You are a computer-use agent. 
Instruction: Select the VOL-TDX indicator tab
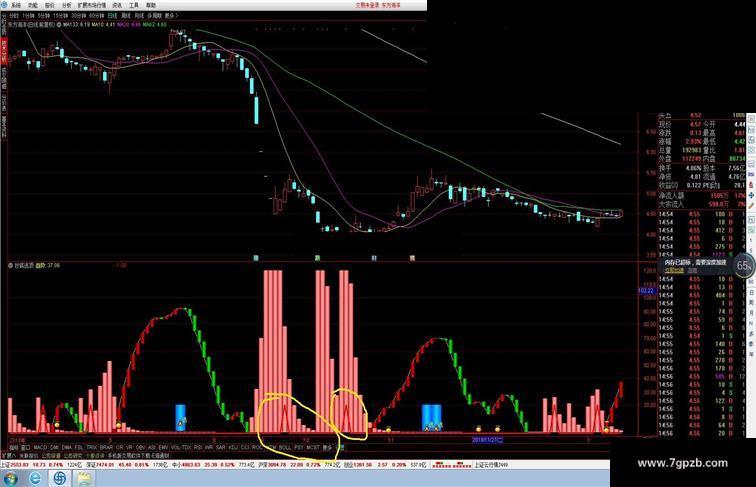tap(181, 448)
